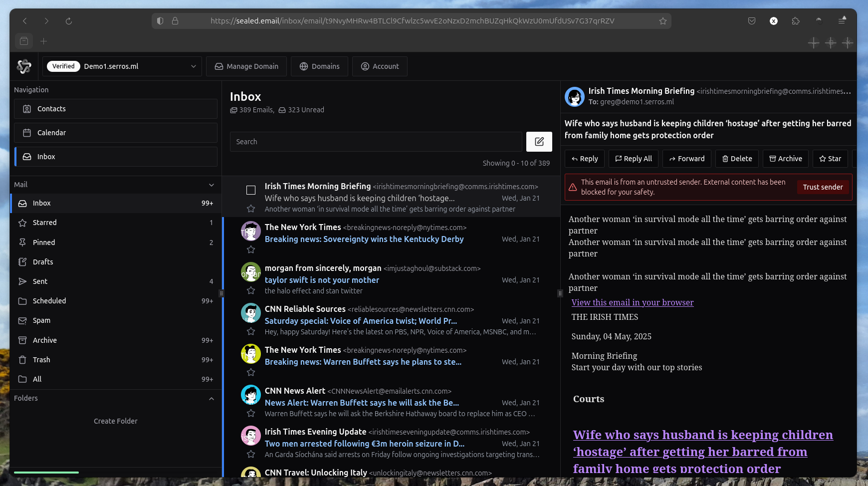Open the Wife who says husband headline link
Image resolution: width=868 pixels, height=486 pixels.
point(703,452)
